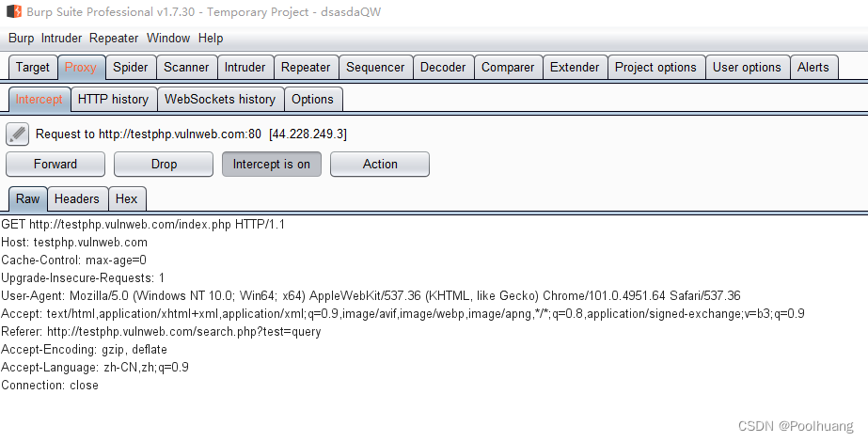Switch to the Target tab
This screenshot has width=868, height=442.
(x=33, y=67)
